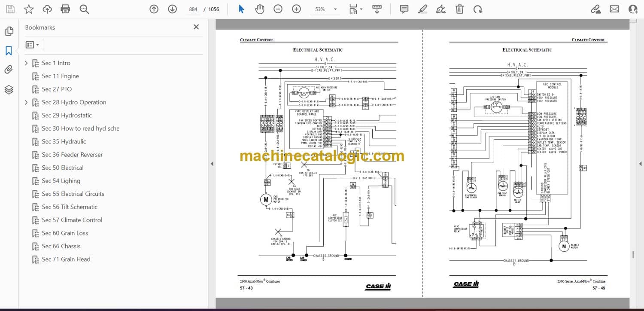Collapse the left navigation pane
Image resolution: width=644 pixels, height=311 pixels.
pyautogui.click(x=211, y=164)
